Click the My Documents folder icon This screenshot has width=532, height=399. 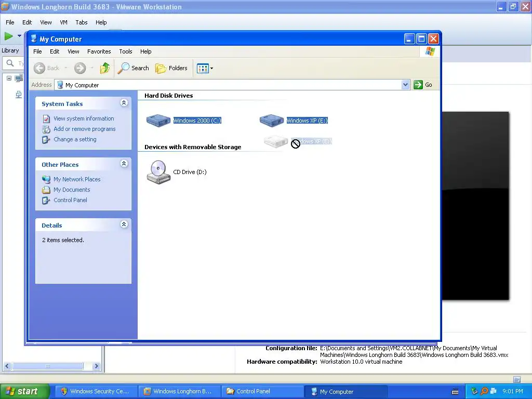pos(46,190)
